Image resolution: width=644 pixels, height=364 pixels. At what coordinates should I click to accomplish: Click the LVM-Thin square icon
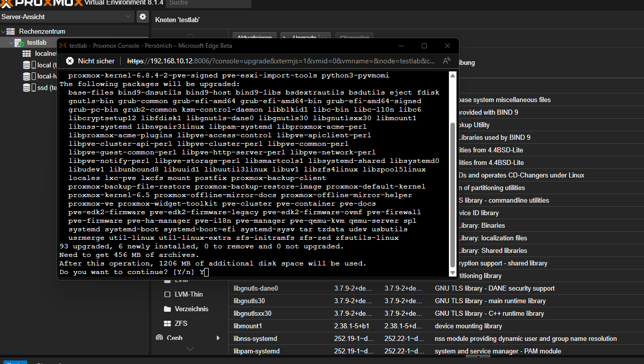pyautogui.click(x=167, y=294)
